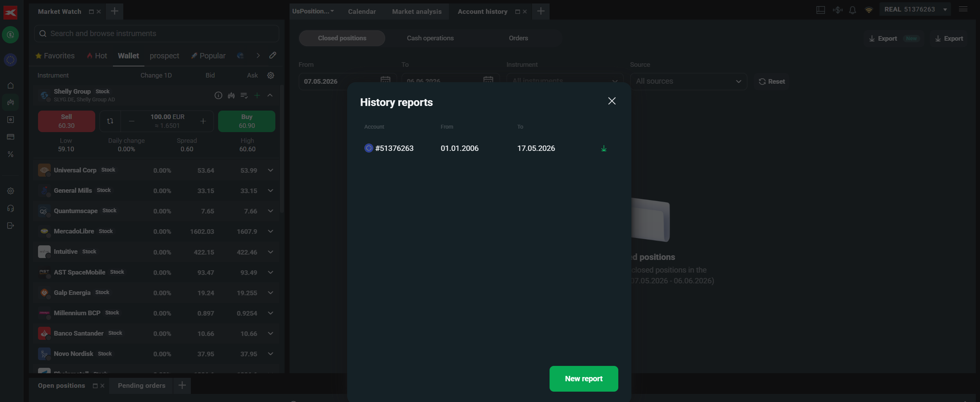Collapse the Shelly Group row
980x402 pixels.
tap(270, 95)
